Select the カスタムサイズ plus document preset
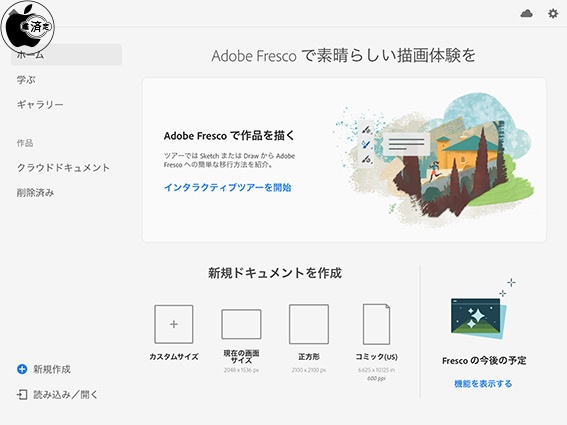Viewport: 567px width, 425px height. pyautogui.click(x=174, y=324)
